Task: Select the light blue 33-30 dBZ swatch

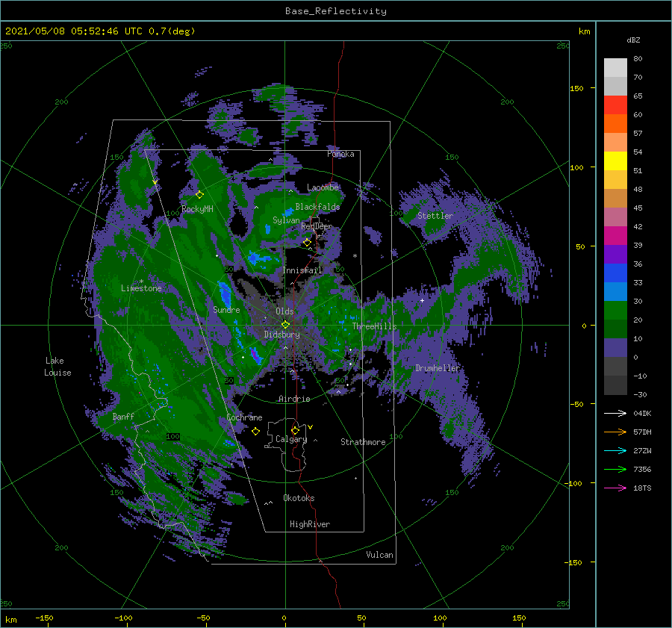Action: coord(615,292)
